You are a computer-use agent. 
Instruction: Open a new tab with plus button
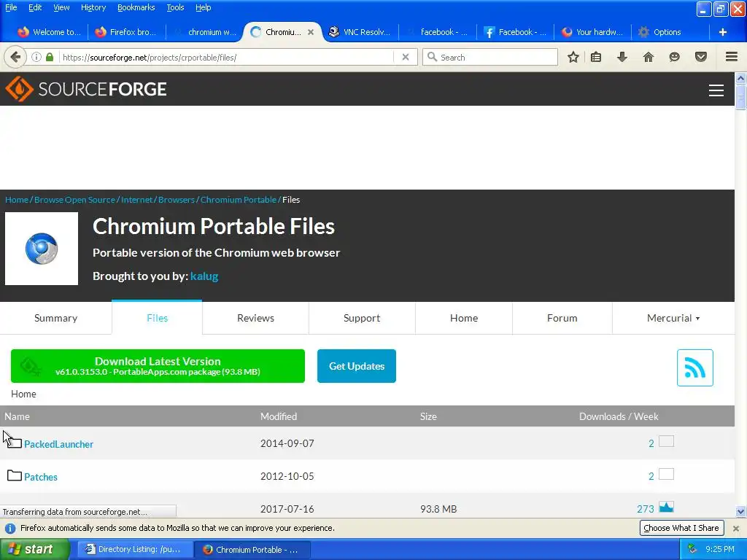click(723, 32)
